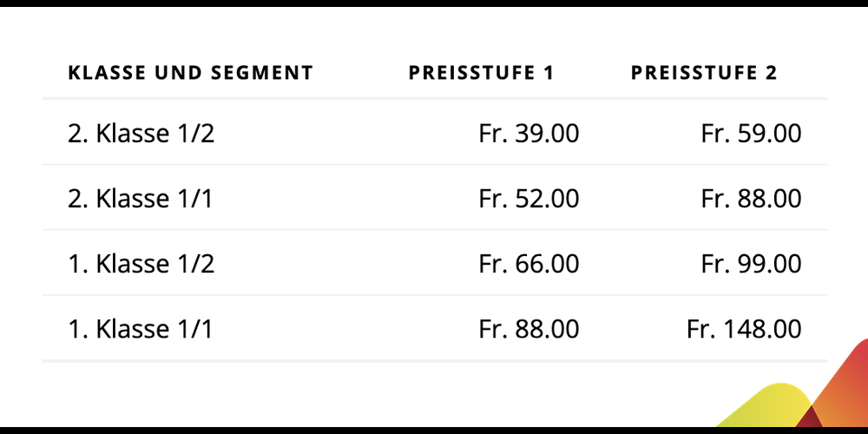Select the 2. Klasse 1/2 row label
868x434 pixels.
click(x=141, y=134)
